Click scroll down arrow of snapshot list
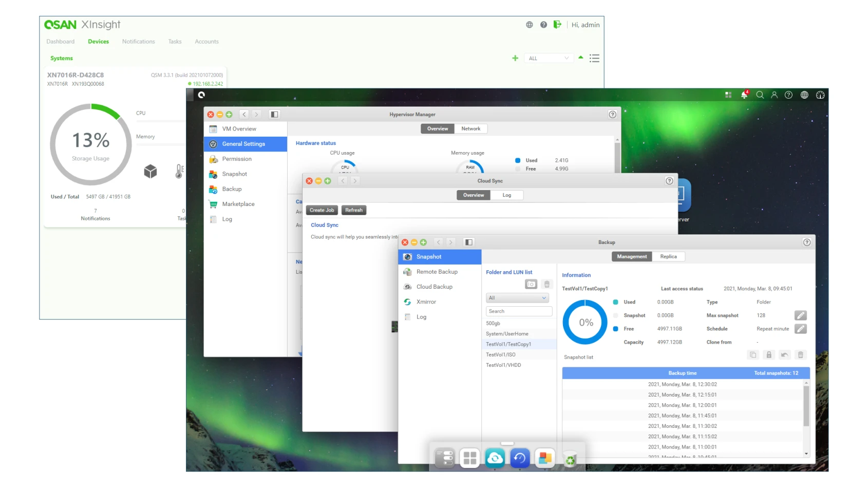868x488 pixels. 806,454
